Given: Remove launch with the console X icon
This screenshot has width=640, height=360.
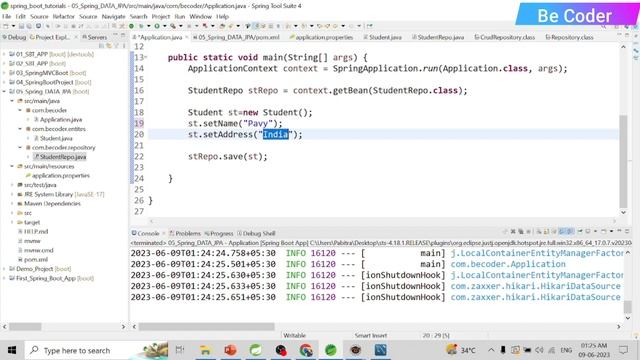Looking at the screenshot, I should coord(513,231).
